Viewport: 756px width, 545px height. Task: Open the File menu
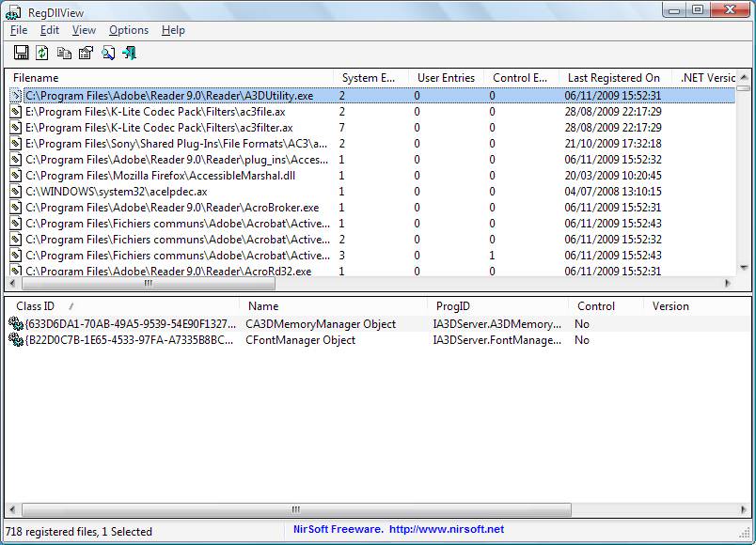[x=19, y=30]
